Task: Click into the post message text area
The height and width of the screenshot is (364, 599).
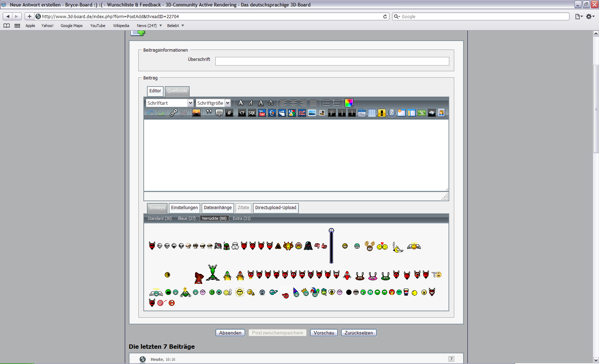Action: pyautogui.click(x=296, y=155)
